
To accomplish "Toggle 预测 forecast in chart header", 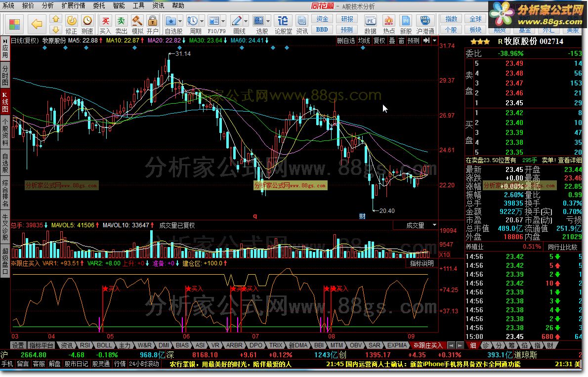I will tap(413, 41).
